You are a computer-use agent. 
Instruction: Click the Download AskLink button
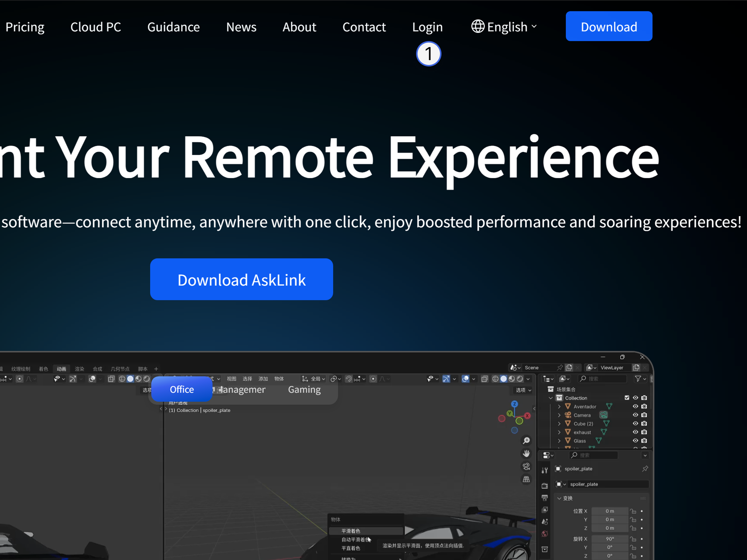241,279
